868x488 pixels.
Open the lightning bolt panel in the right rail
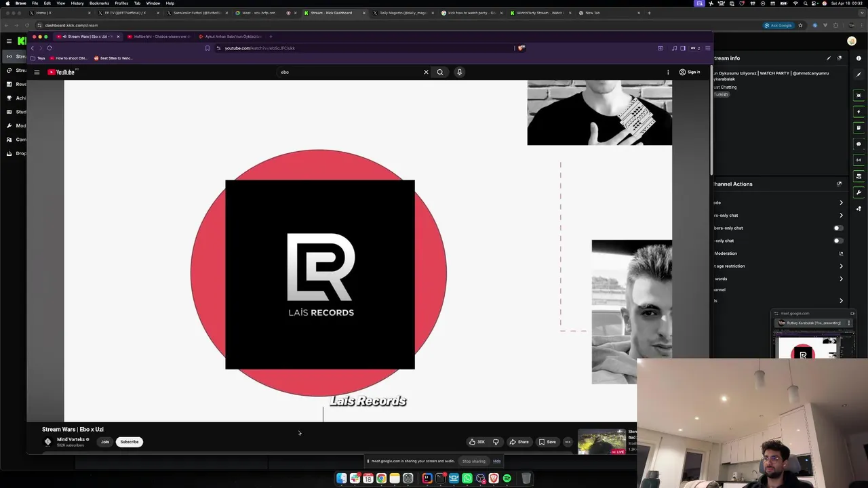[859, 112]
